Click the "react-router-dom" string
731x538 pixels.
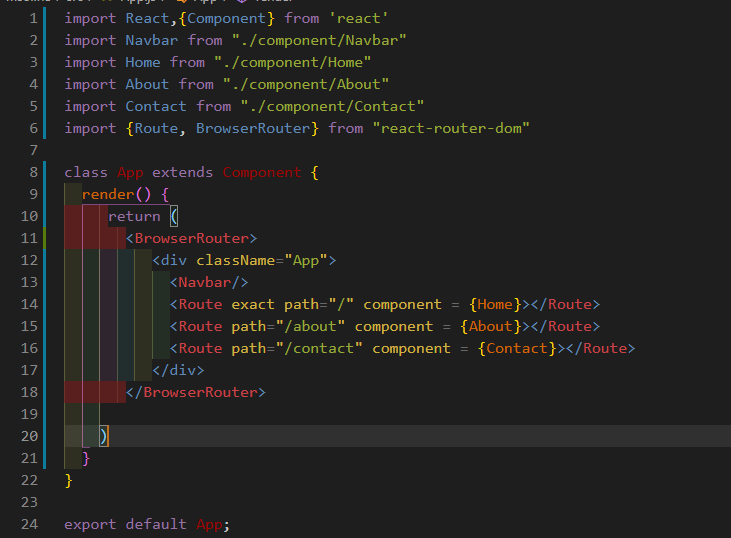451,128
